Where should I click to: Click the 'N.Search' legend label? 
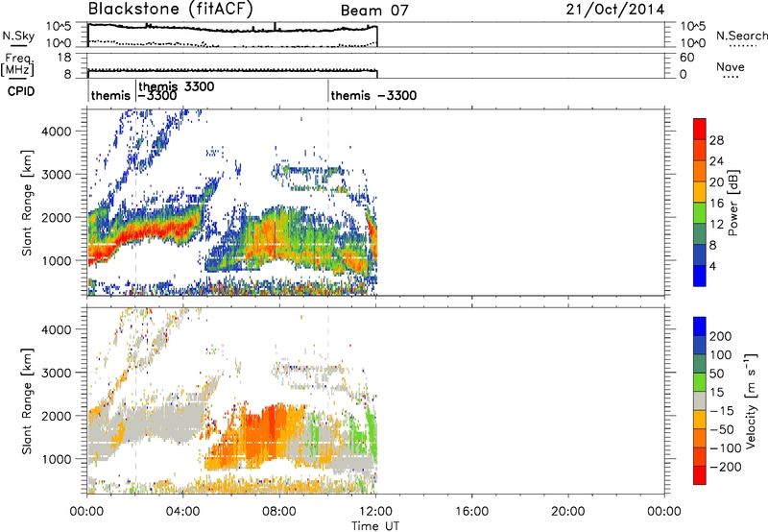[741, 36]
